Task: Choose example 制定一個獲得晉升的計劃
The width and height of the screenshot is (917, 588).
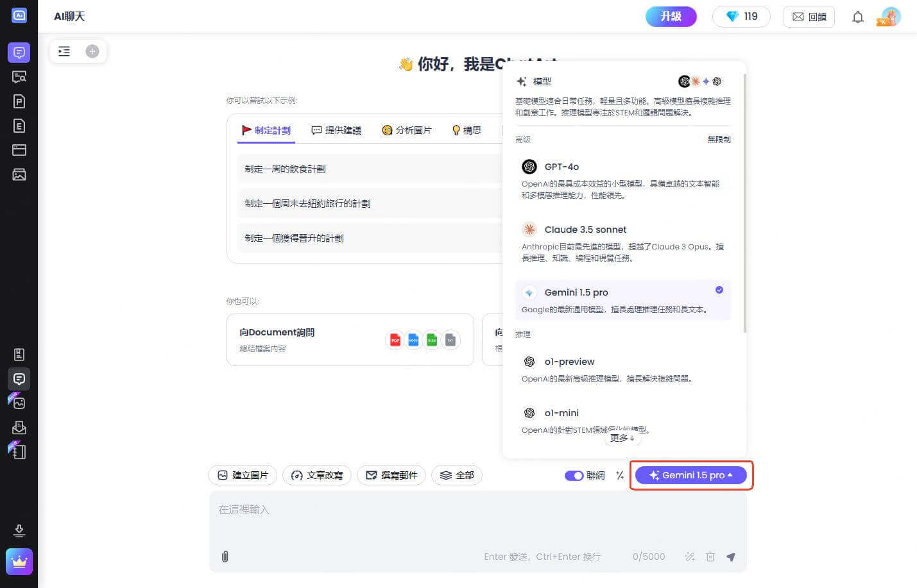Action: pos(370,238)
